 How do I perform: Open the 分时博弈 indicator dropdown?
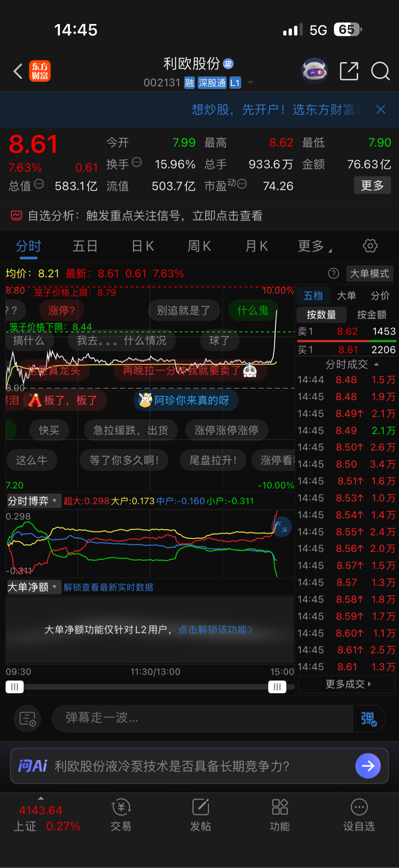tap(33, 501)
